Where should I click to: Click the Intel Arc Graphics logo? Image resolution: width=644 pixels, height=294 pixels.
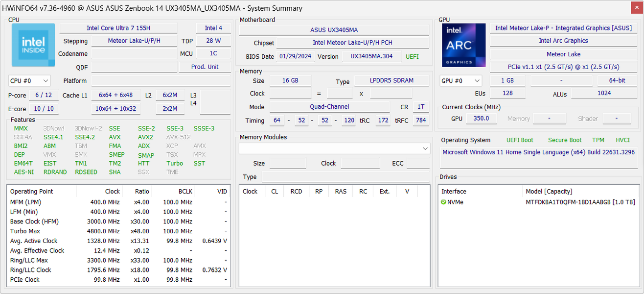click(x=463, y=45)
